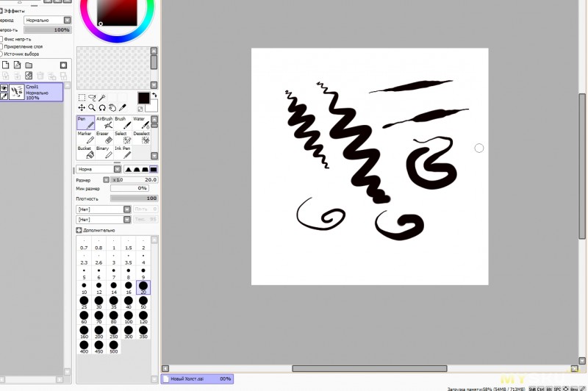Viewport: 588px width, 391px height.
Task: Swap foreground and background colors arrow
Action: click(x=154, y=96)
